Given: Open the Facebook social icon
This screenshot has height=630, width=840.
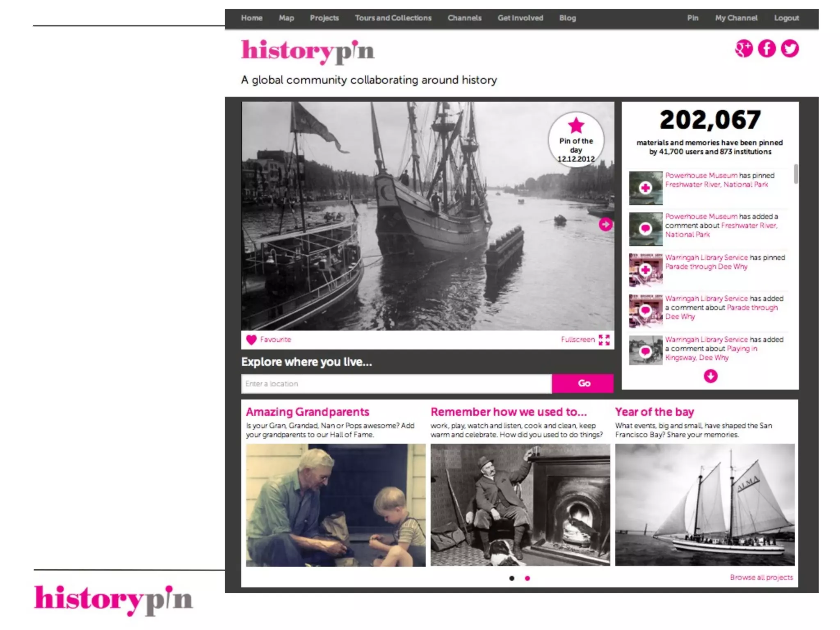Looking at the screenshot, I should click(767, 48).
